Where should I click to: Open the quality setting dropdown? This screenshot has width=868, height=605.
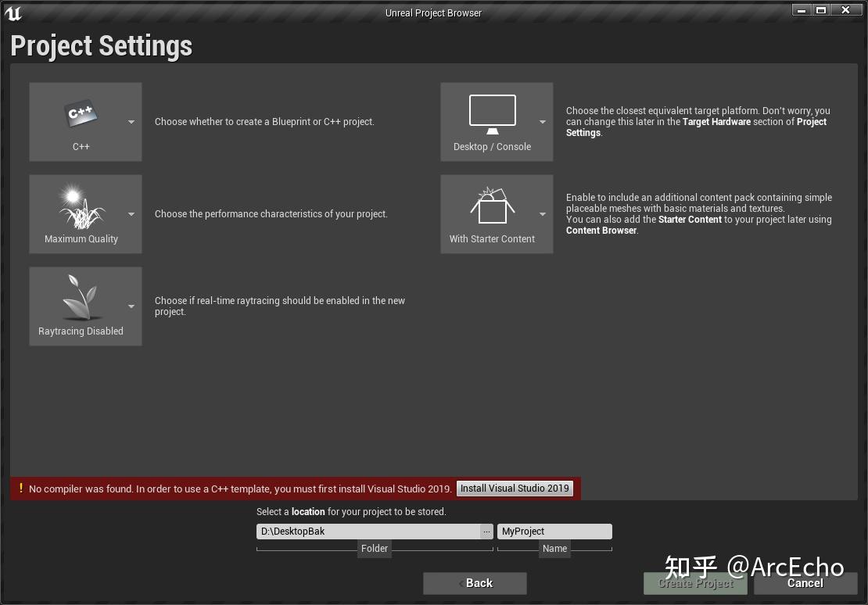[x=131, y=213]
